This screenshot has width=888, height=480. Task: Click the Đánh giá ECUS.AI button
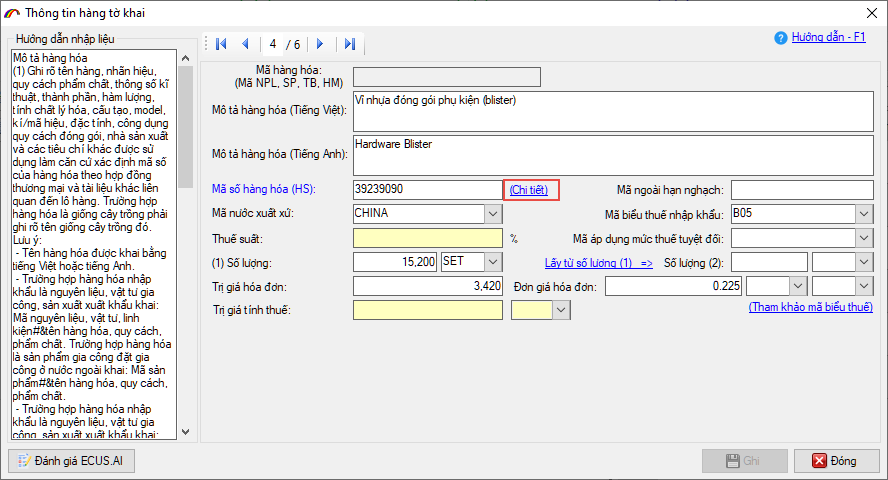tap(69, 461)
